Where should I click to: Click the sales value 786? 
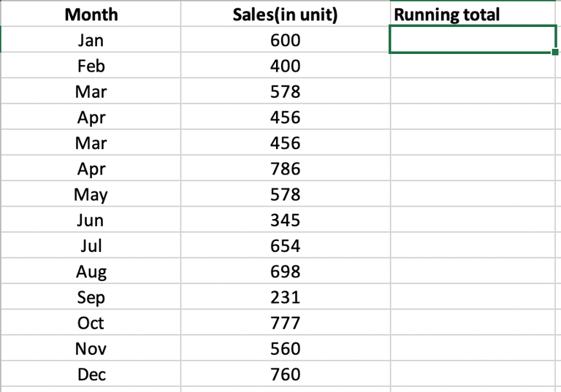[285, 169]
